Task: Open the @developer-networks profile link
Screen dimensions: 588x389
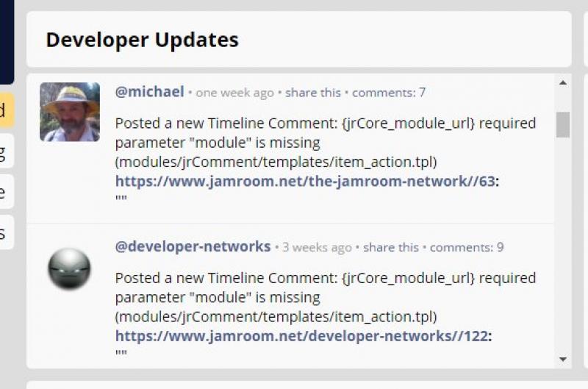Action: pos(193,246)
